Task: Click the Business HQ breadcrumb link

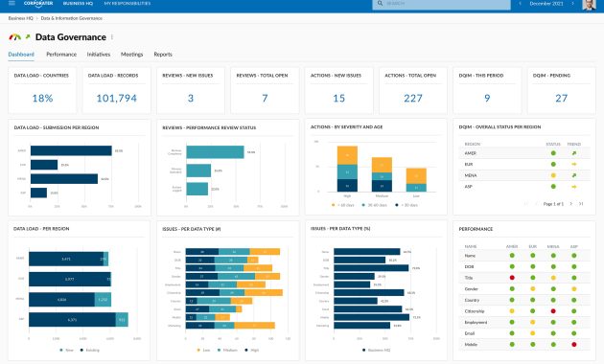Action: pyautogui.click(x=21, y=18)
